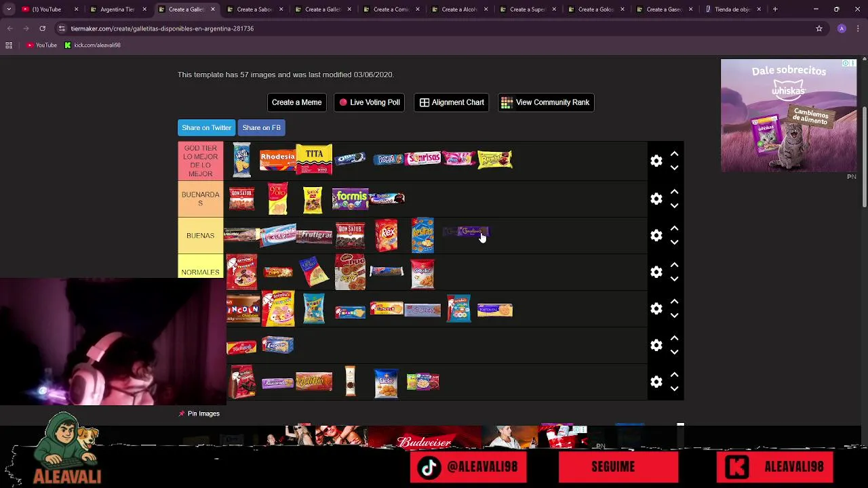Open the YouTube bookmark
868x488 pixels.
pyautogui.click(x=41, y=45)
